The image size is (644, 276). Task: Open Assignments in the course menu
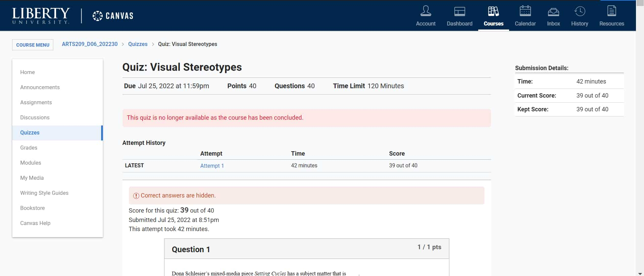[x=36, y=102]
